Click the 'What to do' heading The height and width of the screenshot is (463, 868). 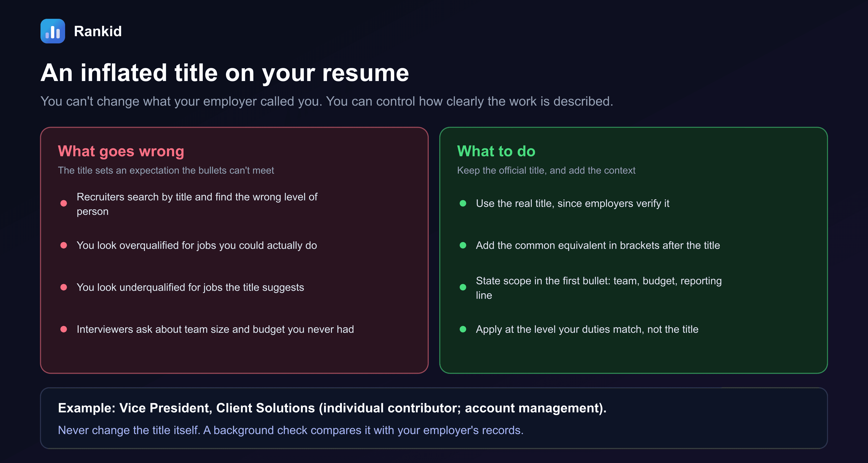[496, 151]
